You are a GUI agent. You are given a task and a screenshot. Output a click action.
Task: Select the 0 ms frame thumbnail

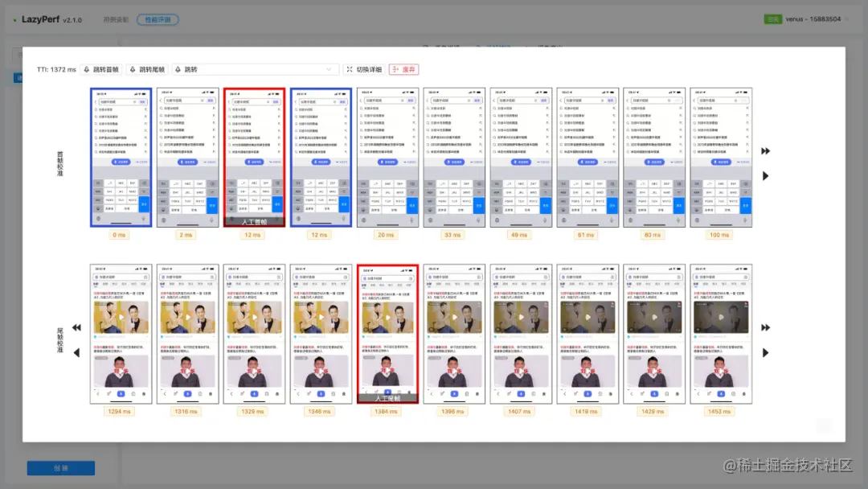tap(121, 158)
